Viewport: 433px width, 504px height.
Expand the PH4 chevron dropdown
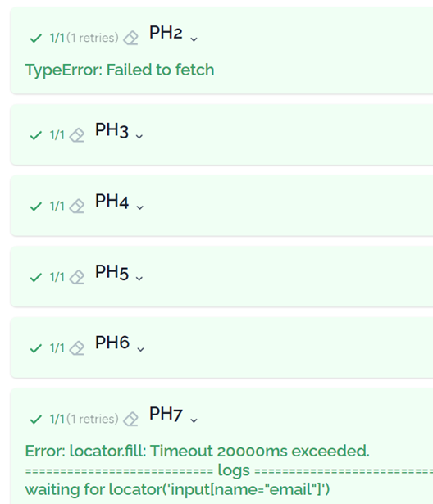pos(139,207)
